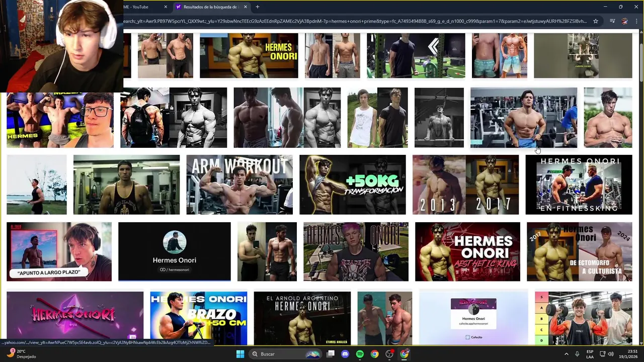The image size is (644, 362).
Task: Open the ARM WORKOUT image result
Action: point(239,185)
